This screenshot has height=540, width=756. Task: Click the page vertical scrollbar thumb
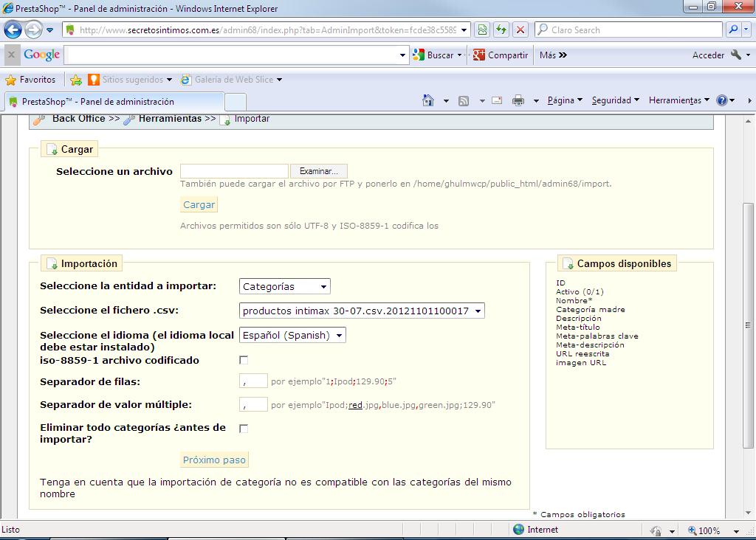748,325
